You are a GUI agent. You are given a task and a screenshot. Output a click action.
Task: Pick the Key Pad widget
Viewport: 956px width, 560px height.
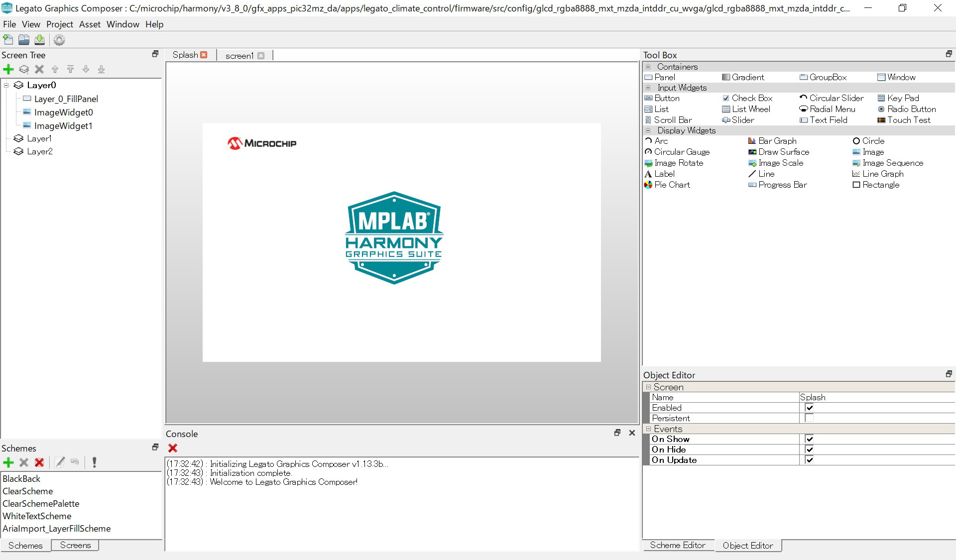pos(898,98)
